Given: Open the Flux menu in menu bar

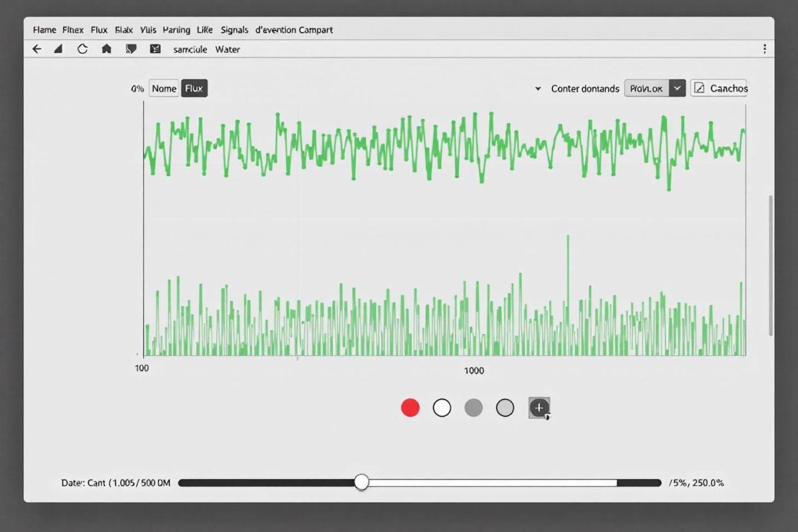Looking at the screenshot, I should click(99, 30).
